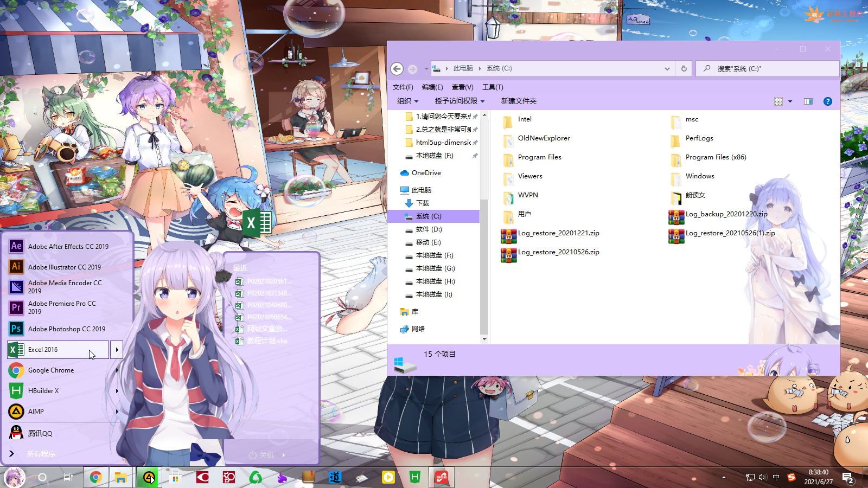Expand shutdown options arrow next to 关机
This screenshot has width=868, height=488.
(284, 455)
